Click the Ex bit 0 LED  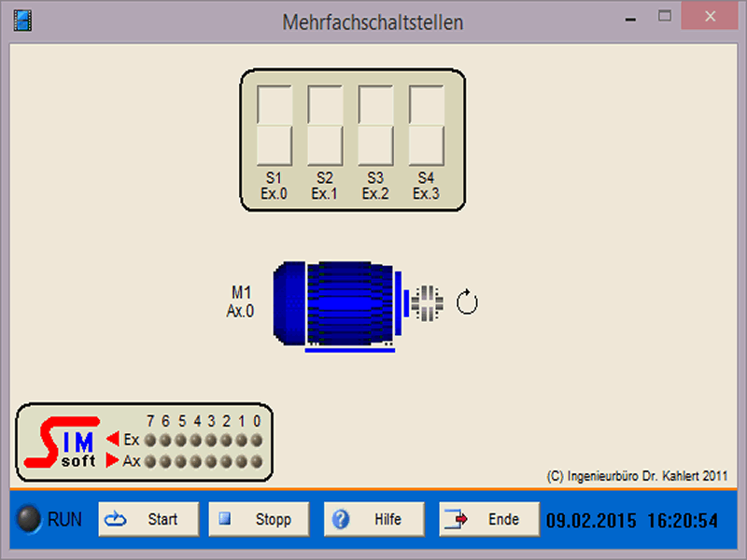coord(257,440)
